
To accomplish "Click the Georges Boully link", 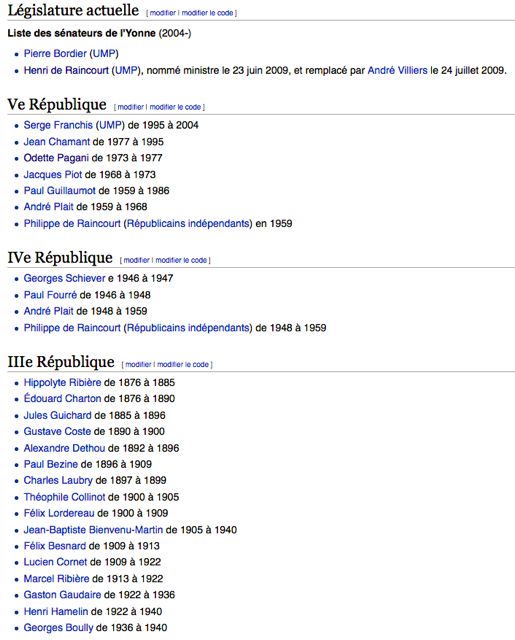I will coord(58,627).
